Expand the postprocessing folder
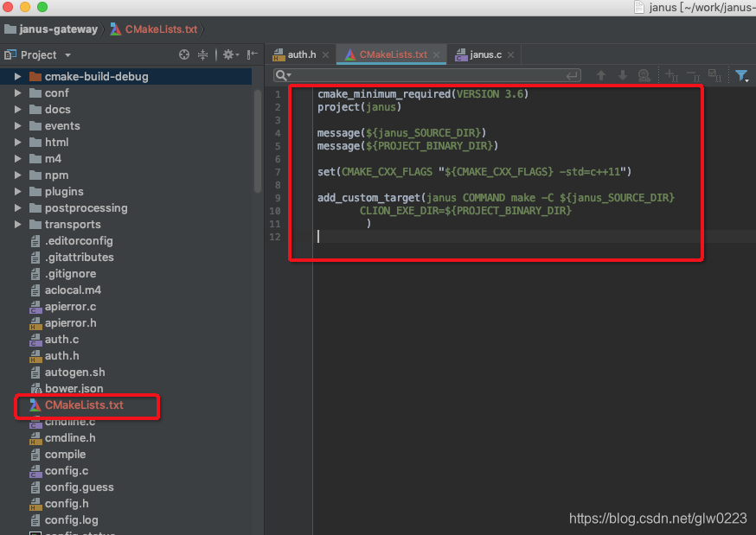The height and width of the screenshot is (535, 756). (18, 208)
